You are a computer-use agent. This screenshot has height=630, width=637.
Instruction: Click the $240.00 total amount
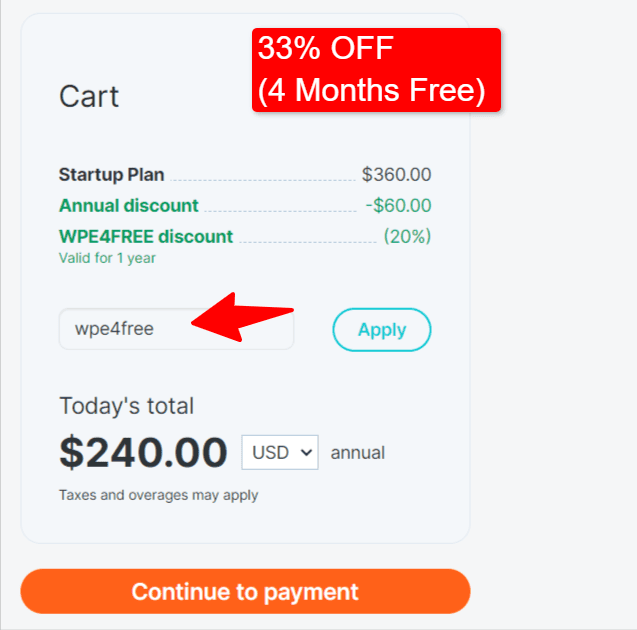point(143,453)
